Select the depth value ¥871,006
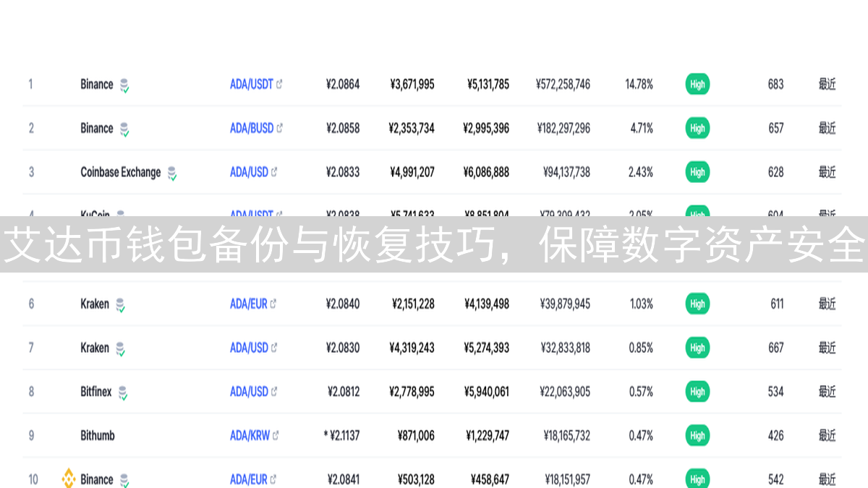 click(416, 435)
